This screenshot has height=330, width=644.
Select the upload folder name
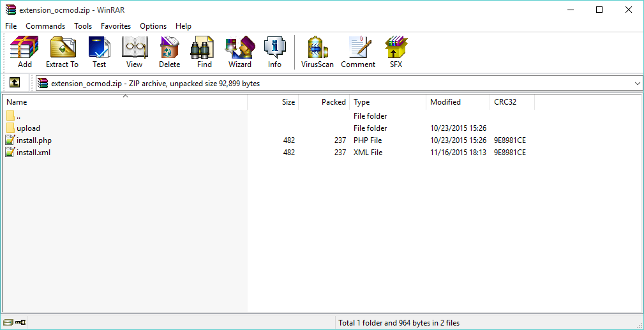[28, 128]
